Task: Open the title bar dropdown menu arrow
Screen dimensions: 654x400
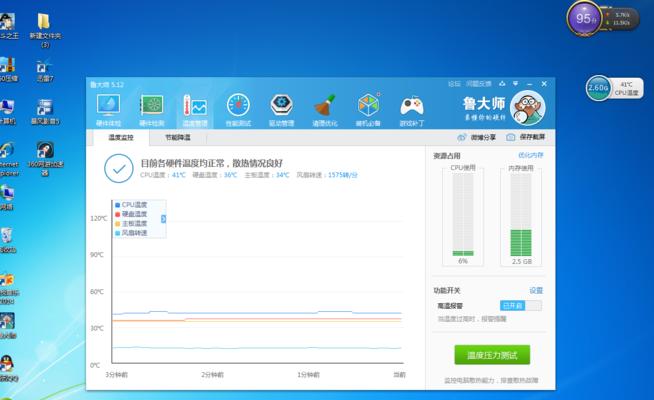Action: point(516,84)
